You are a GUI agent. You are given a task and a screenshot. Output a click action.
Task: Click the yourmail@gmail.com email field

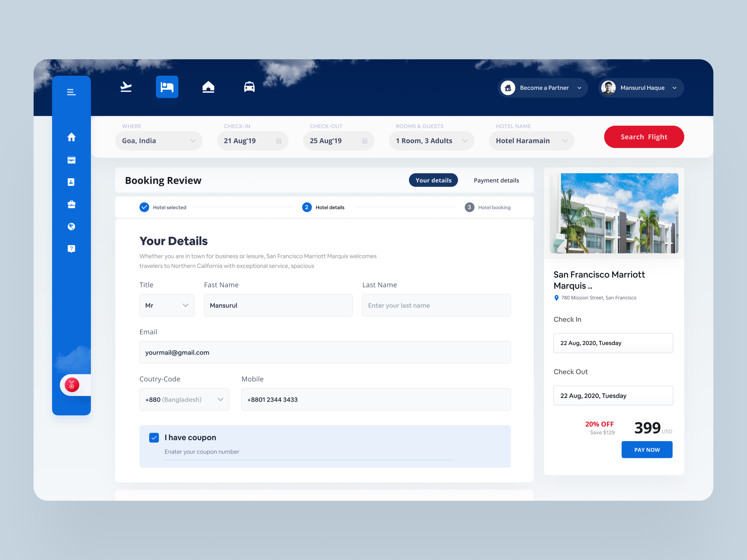point(325,352)
